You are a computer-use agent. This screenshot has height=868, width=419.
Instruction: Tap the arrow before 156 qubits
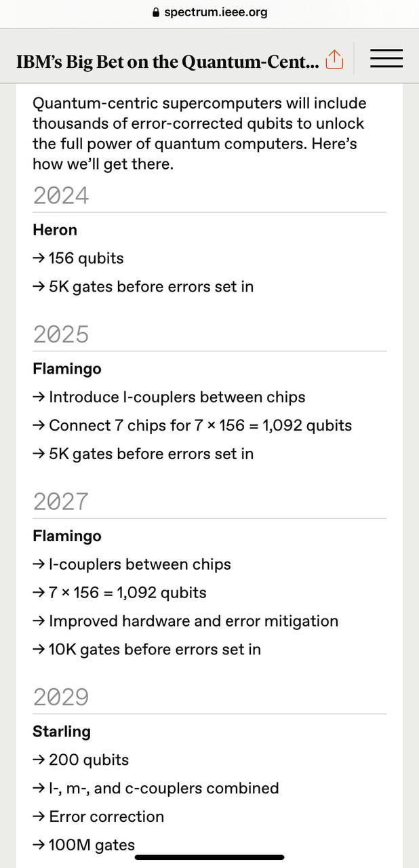39,258
